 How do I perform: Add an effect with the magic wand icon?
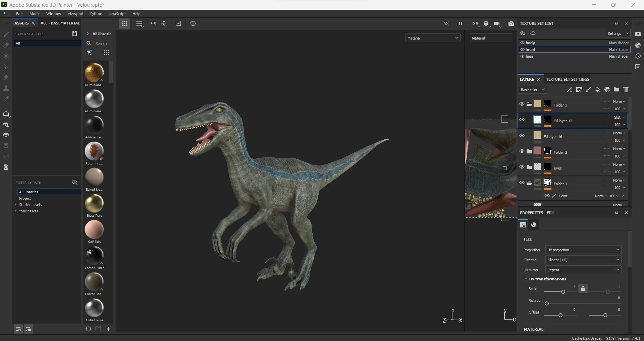pos(569,89)
